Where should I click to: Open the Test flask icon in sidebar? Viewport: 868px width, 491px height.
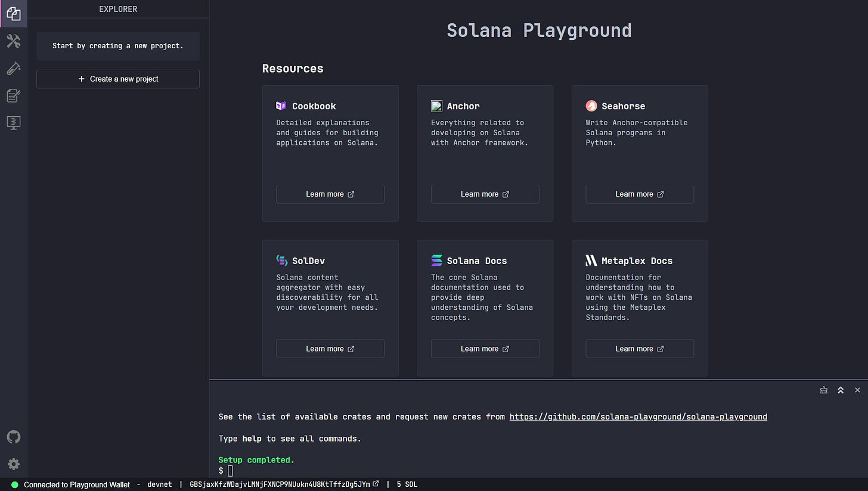tap(13, 69)
